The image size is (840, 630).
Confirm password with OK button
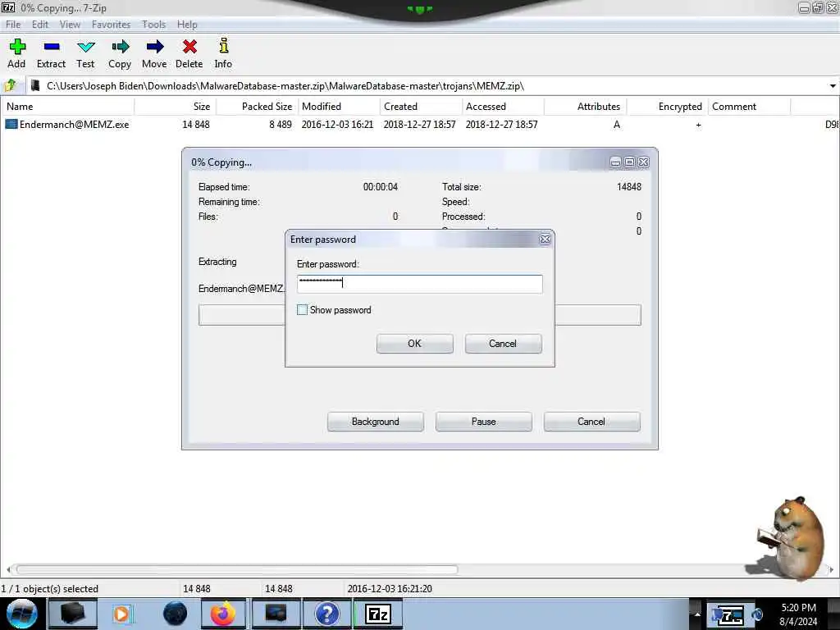[x=414, y=344]
